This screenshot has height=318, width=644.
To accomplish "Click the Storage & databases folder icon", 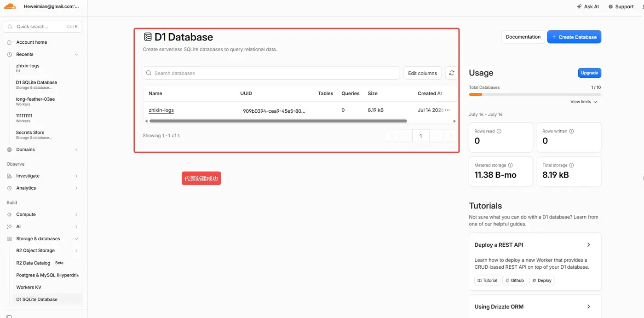I will (x=10, y=239).
